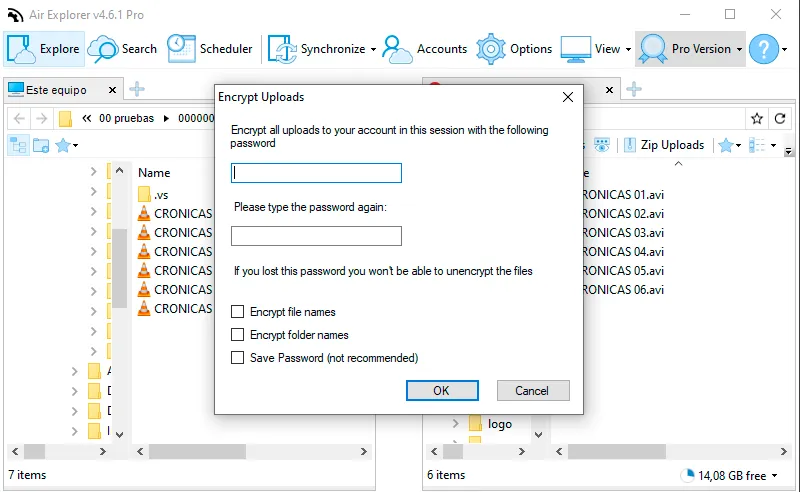
Task: Click the View toolbar button
Action: [x=591, y=49]
